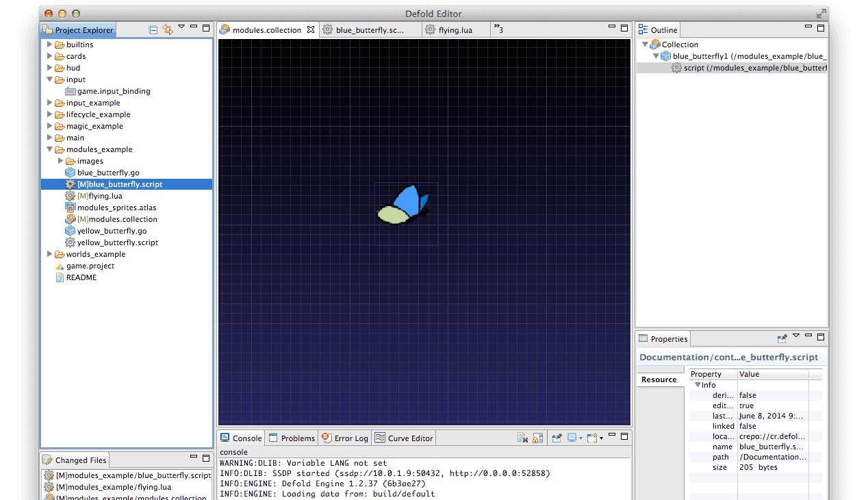Screen dimensions: 868x500
Task: Open game.project file
Action: click(x=90, y=266)
